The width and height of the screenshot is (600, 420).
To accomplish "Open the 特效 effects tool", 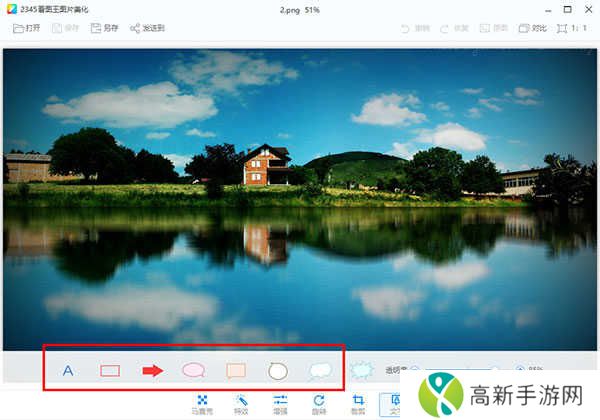I will click(241, 403).
